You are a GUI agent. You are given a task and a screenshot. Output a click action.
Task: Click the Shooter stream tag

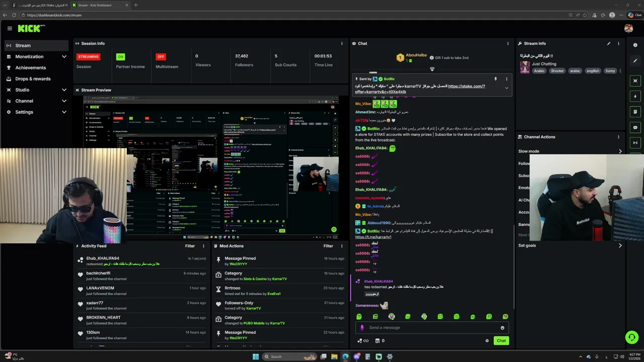557,71
